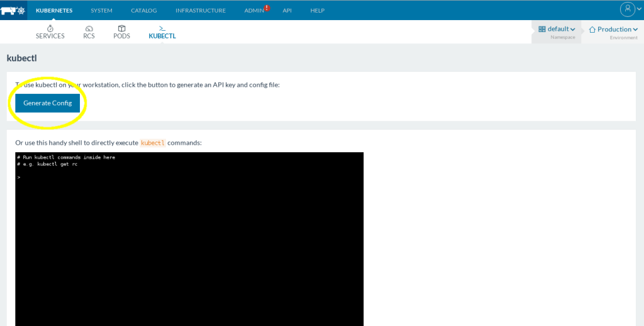This screenshot has width=644, height=326.
Task: Open the System menu
Action: coord(101,10)
